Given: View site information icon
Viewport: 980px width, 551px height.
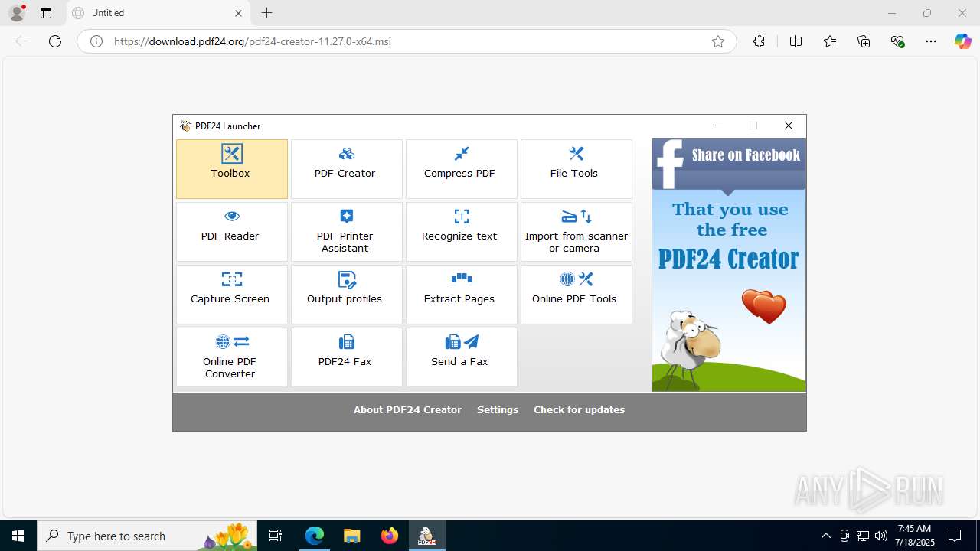Looking at the screenshot, I should coord(96,41).
